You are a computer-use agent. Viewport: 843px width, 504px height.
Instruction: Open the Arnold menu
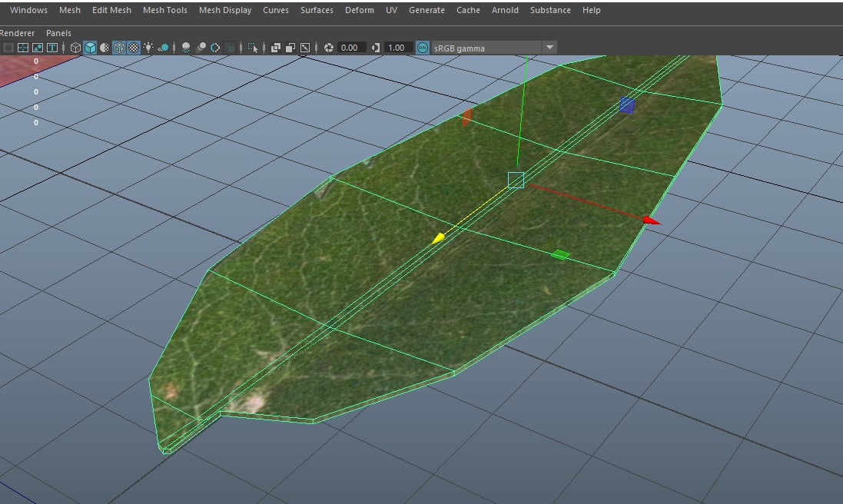[505, 10]
